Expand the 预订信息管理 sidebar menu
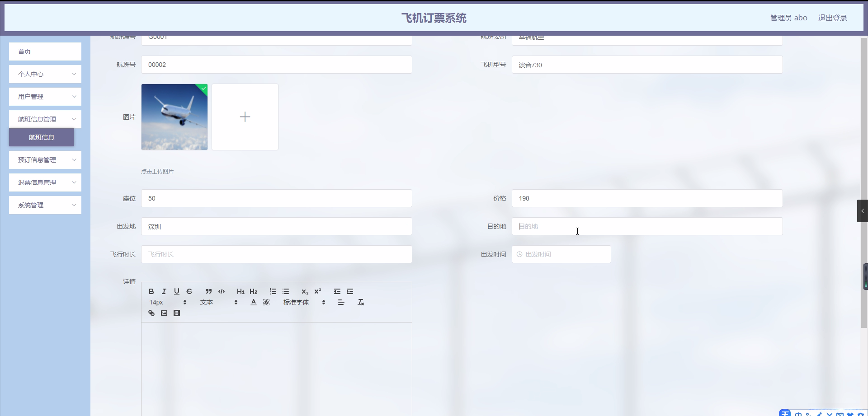The image size is (868, 416). pos(45,160)
